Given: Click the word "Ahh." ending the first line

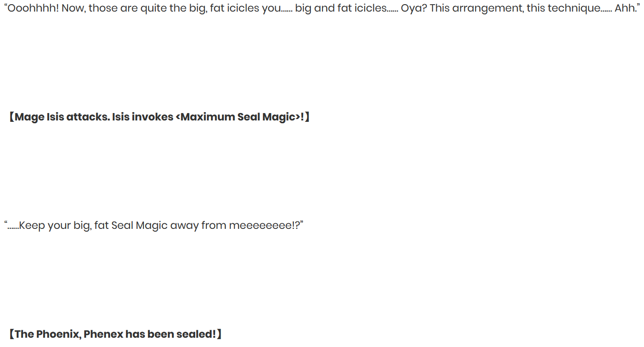Looking at the screenshot, I should [x=625, y=8].
